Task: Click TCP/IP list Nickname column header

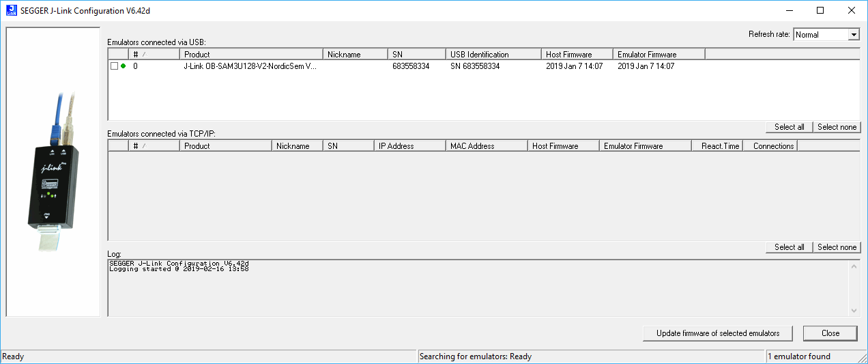Action: 298,145
